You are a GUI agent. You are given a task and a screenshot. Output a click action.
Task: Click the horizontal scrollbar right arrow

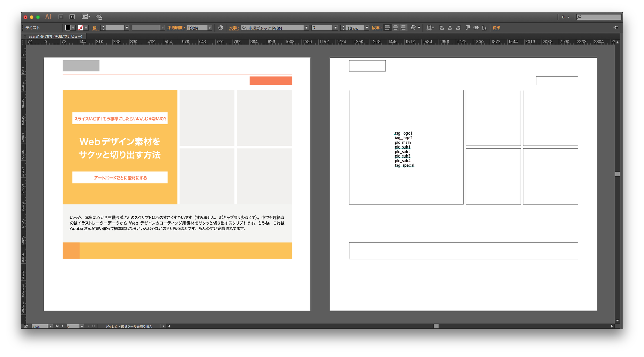click(x=612, y=326)
